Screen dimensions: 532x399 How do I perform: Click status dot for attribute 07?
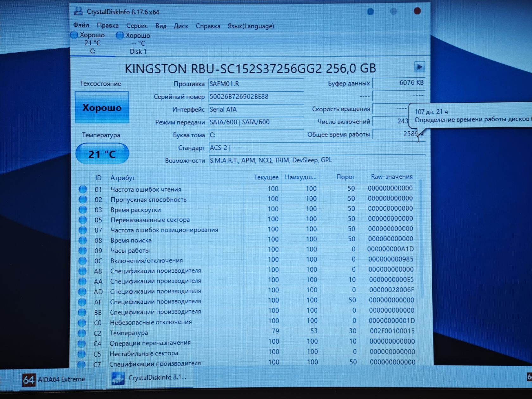[83, 230]
